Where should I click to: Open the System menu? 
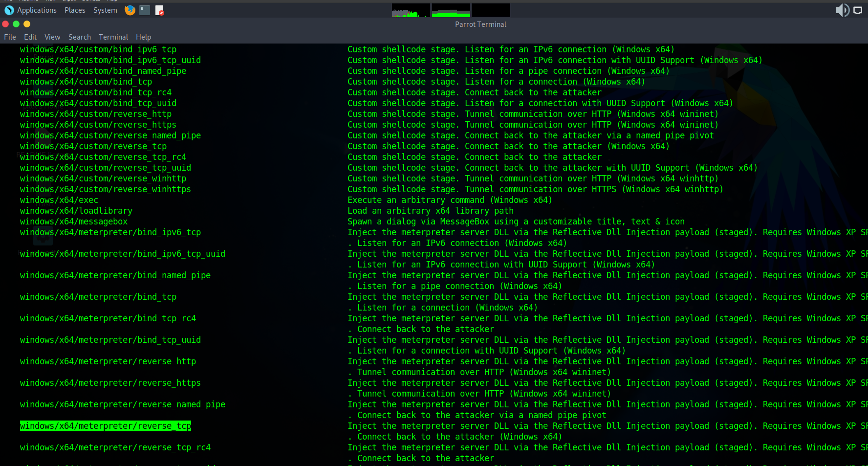point(105,10)
